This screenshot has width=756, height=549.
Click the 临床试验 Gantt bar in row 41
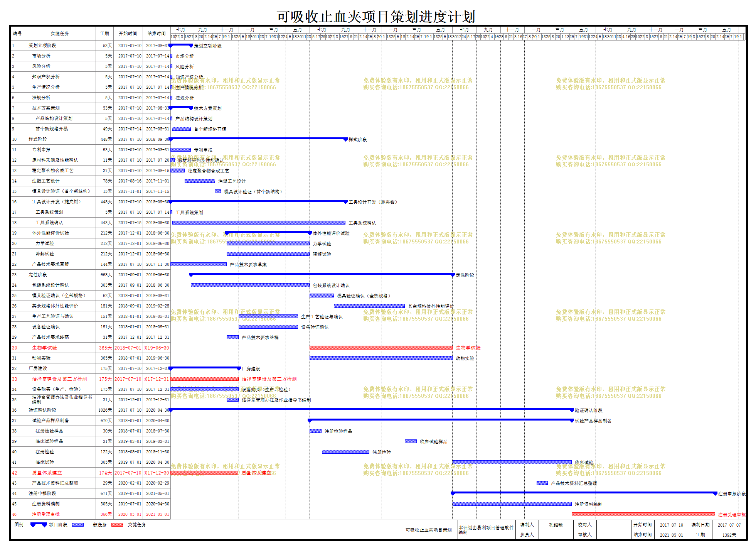click(x=512, y=462)
